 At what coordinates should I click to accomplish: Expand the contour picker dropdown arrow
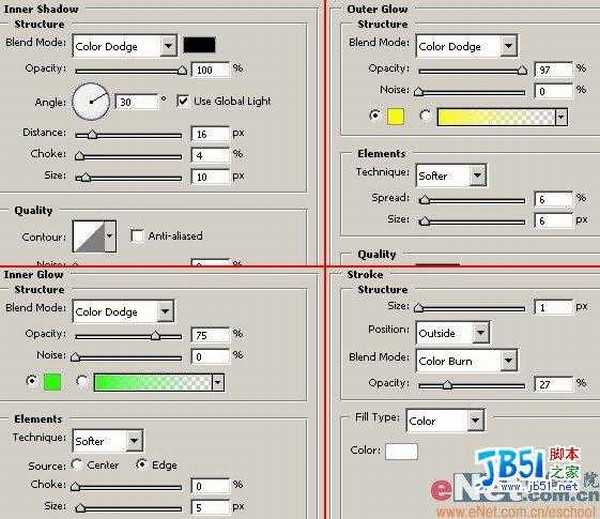110,236
